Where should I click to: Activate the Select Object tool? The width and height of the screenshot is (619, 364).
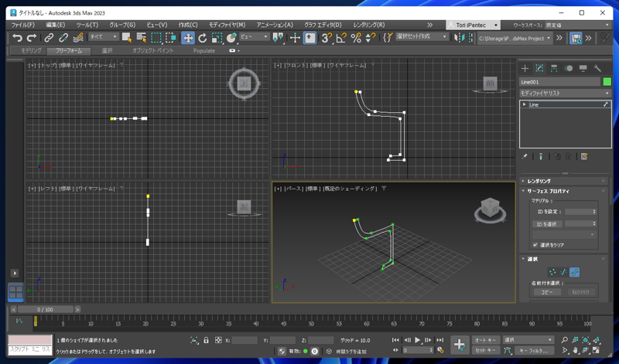click(x=127, y=37)
